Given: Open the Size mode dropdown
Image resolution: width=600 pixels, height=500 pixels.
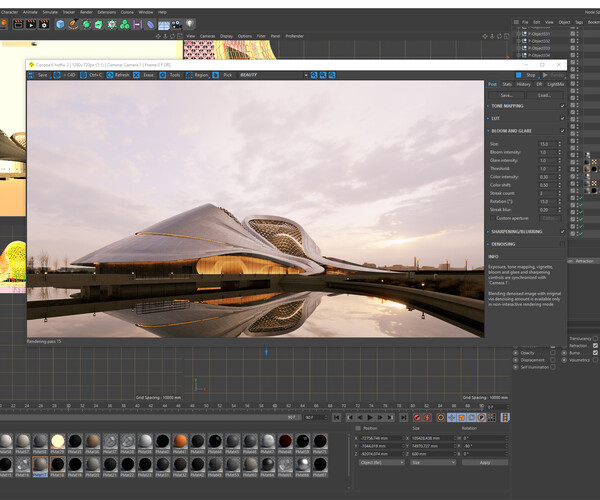Looking at the screenshot, I should click(433, 463).
